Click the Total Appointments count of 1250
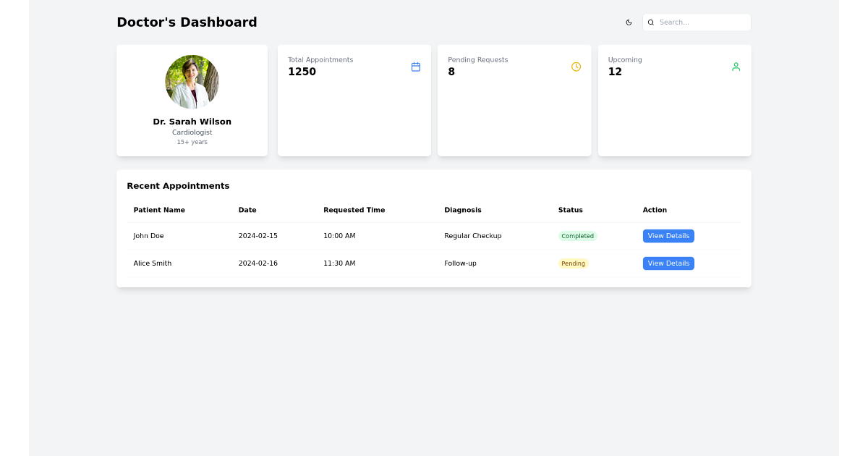The height and width of the screenshot is (456, 868). 302,71
